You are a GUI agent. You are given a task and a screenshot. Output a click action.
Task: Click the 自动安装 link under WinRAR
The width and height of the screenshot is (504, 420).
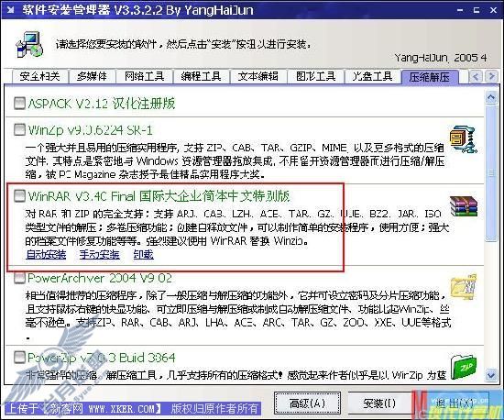tap(46, 254)
